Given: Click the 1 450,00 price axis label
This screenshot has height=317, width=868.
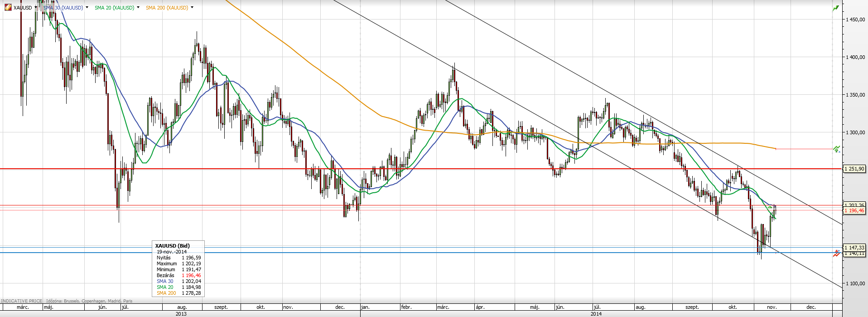Looking at the screenshot, I should (856, 20).
